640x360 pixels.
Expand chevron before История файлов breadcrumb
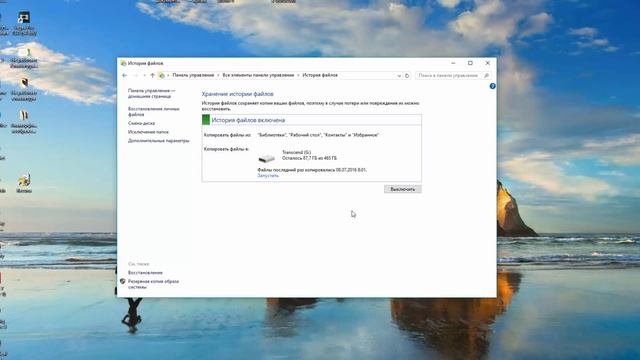(298, 76)
